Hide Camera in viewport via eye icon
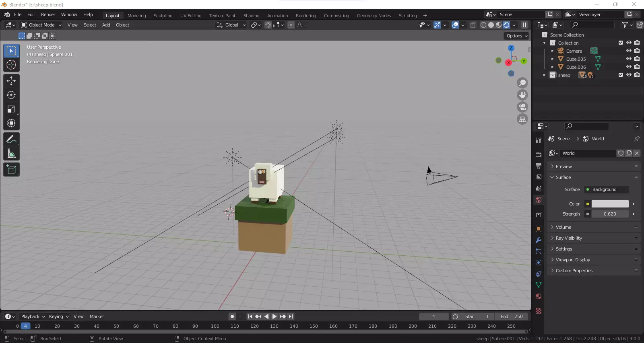This screenshot has height=343, width=644. point(629,51)
